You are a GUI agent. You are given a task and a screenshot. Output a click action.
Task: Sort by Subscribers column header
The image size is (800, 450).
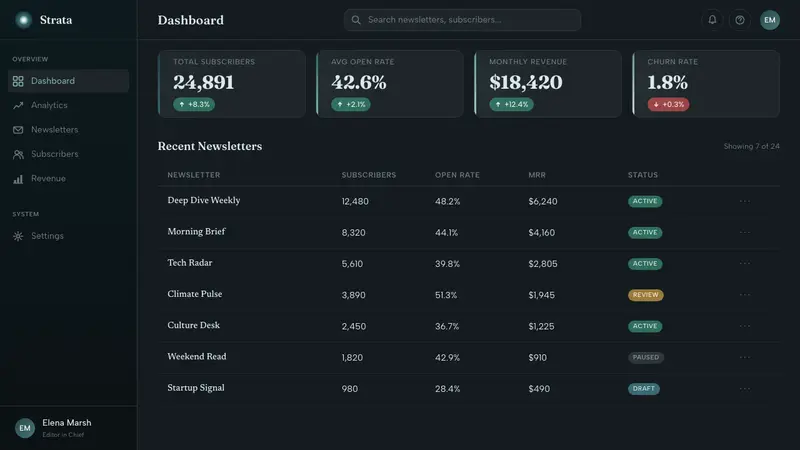point(369,175)
